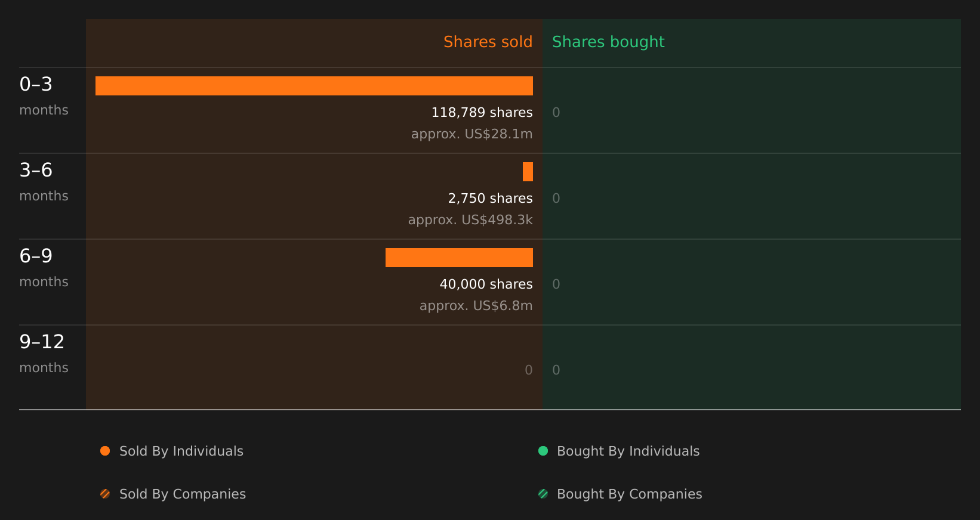980x520 pixels.
Task: Click the 3–6 months row label
Action: pos(44,181)
